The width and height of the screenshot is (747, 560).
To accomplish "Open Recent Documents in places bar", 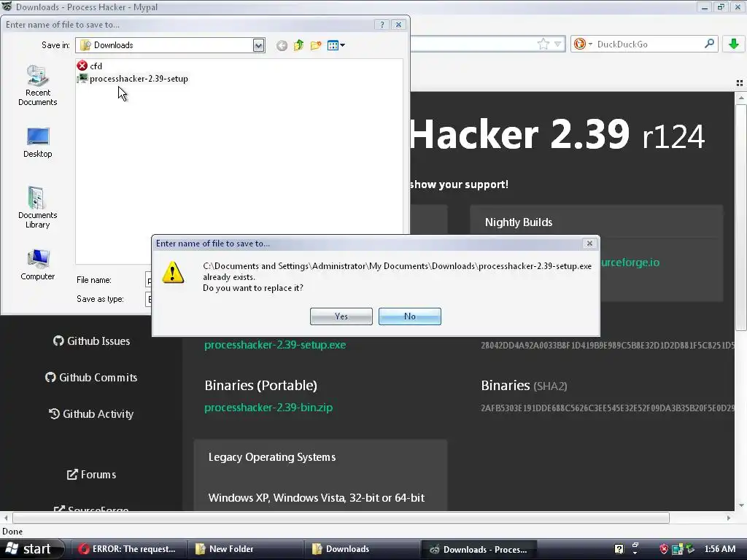I will coord(38,85).
